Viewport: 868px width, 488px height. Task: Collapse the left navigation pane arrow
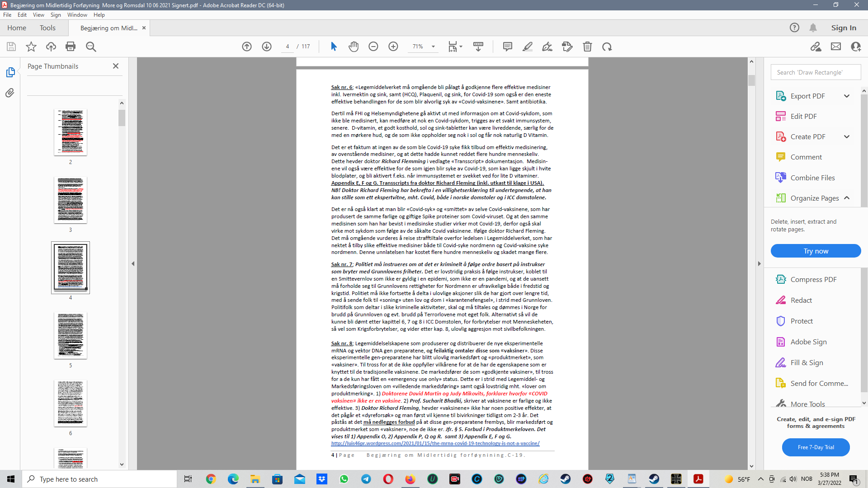[x=133, y=263]
